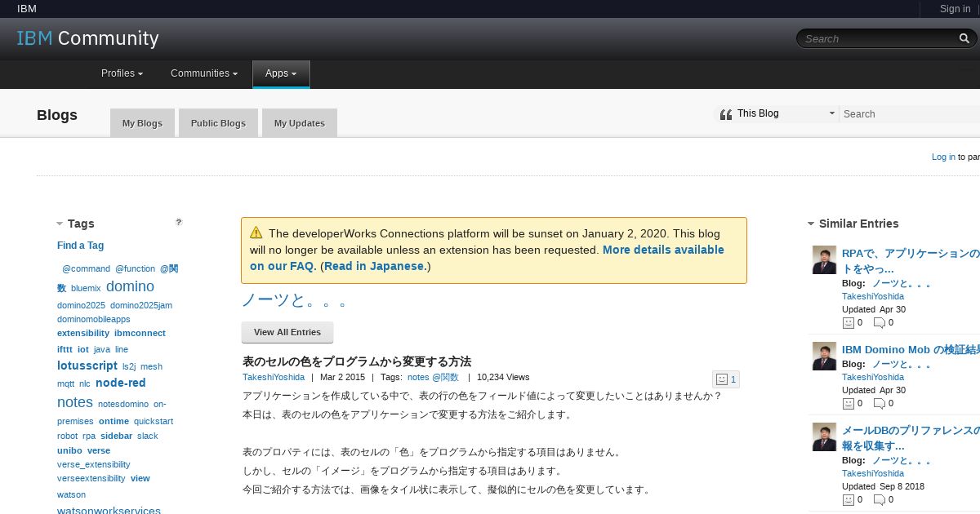Click comment icon under IBM Domino Mob entry

coord(879,403)
